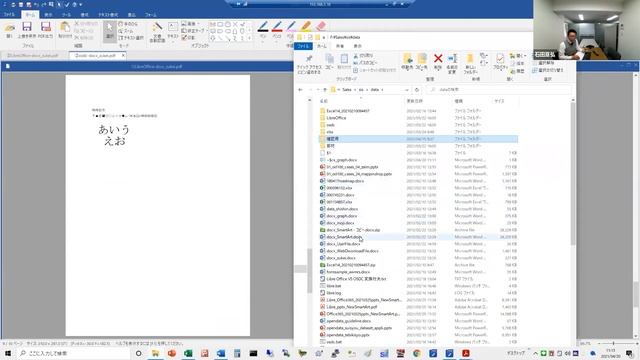Open the Windows Start menu
The image size is (640, 360).
[7, 353]
